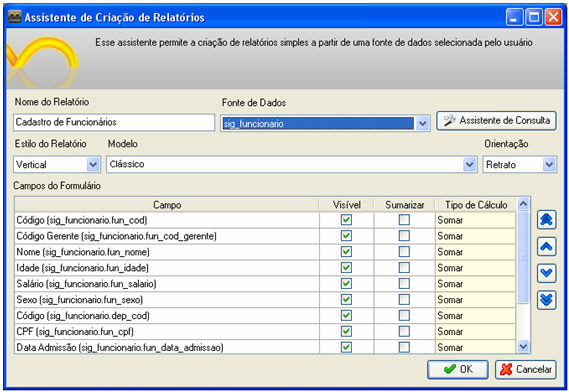This screenshot has width=569, height=392.
Task: Check Sumarizar for Código Gerente row
Action: point(404,236)
